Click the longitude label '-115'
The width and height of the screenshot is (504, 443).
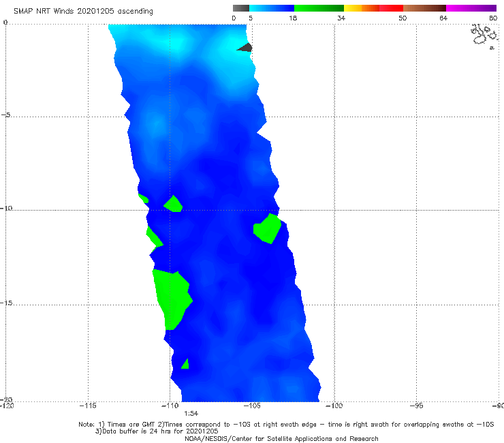point(88,406)
